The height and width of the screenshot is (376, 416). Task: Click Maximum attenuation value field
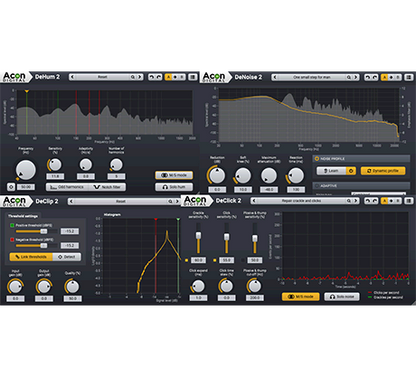(269, 190)
